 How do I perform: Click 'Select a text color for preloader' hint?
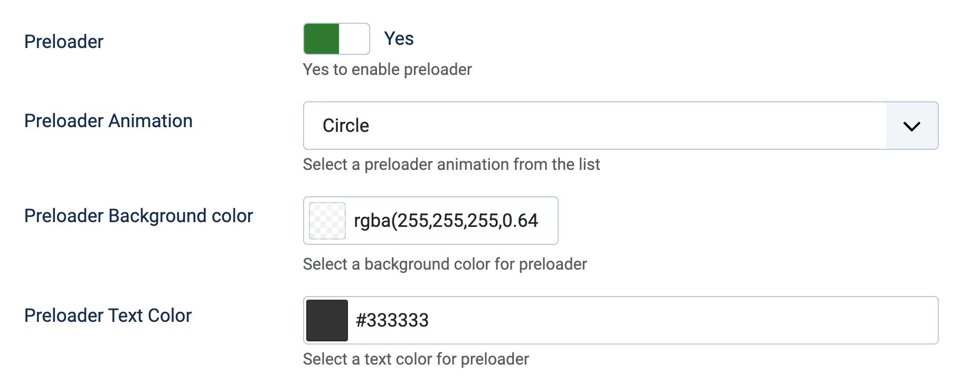416,359
